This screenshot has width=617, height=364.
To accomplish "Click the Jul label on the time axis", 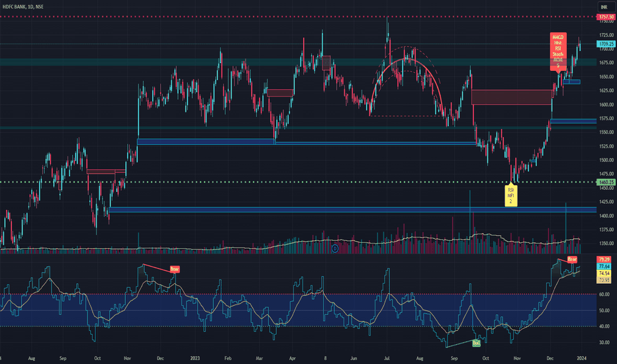I will [387, 359].
